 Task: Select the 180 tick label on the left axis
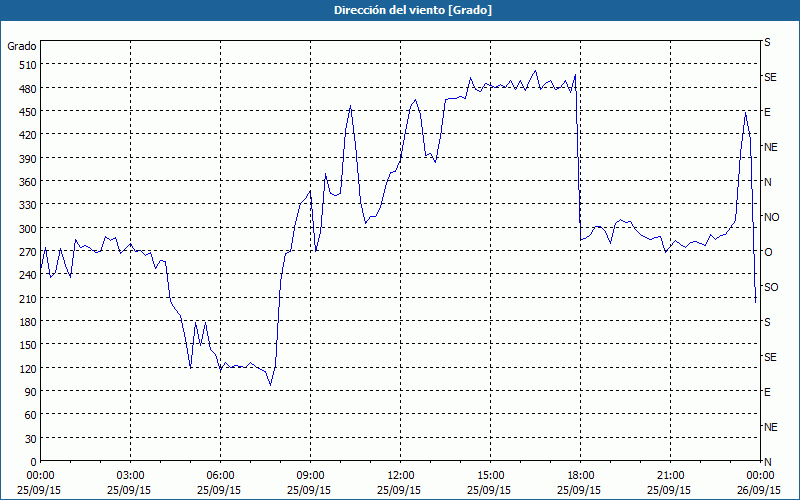click(28, 321)
